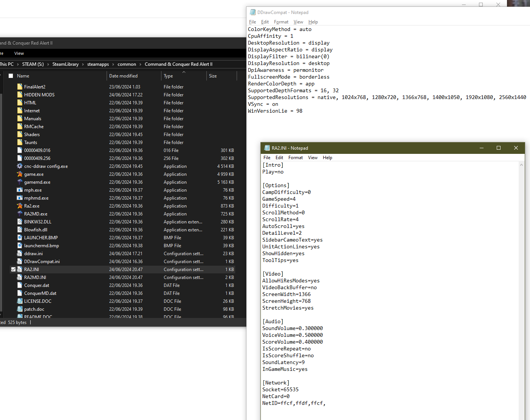Click the Conquer.dat file icon

20,285
